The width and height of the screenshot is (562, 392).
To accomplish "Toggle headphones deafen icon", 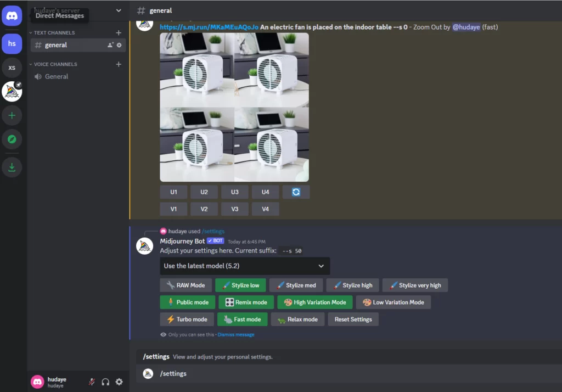I will 105,382.
